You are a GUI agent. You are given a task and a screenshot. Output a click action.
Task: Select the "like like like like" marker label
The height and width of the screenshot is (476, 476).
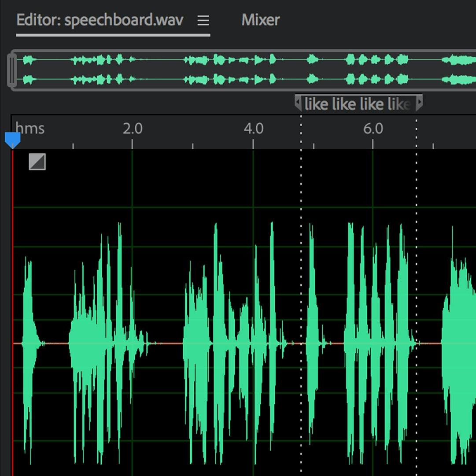point(358,104)
